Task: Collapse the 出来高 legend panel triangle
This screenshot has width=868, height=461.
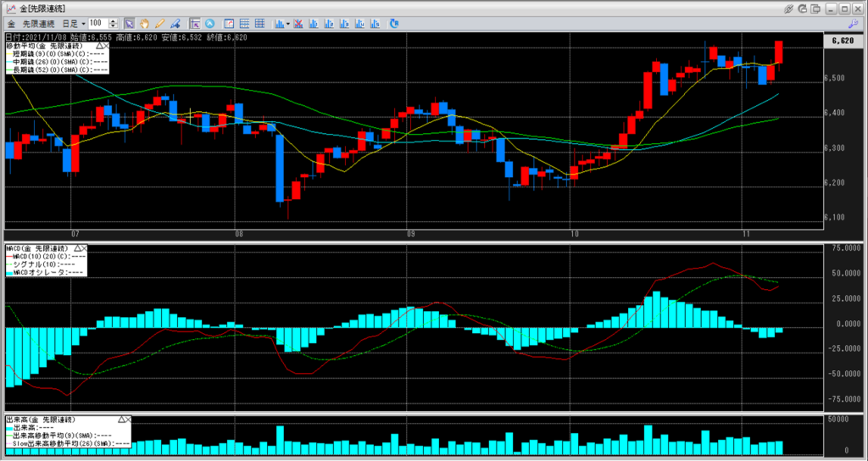Action: (120, 420)
